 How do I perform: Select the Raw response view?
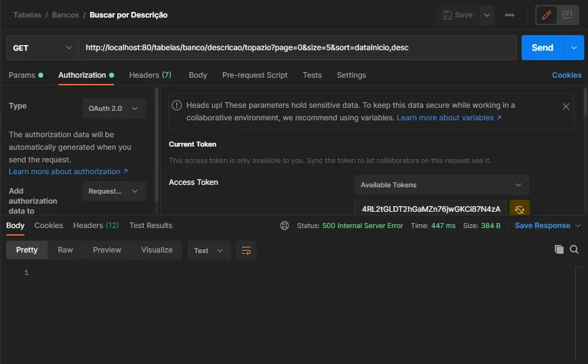(65, 250)
